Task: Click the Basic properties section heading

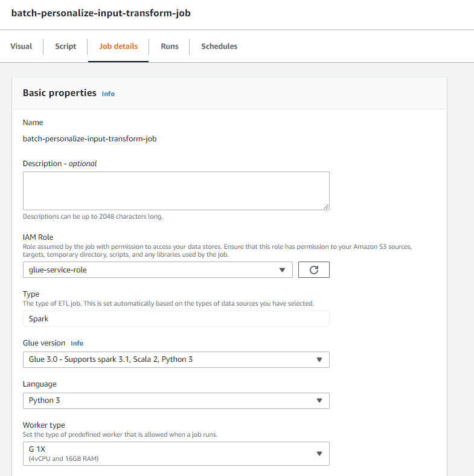Action: click(59, 93)
